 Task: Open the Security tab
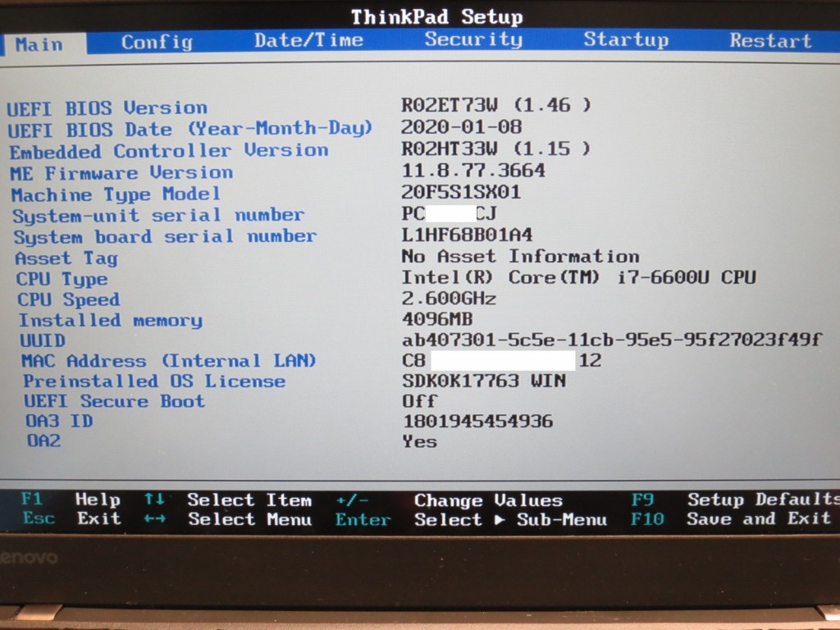coord(473,39)
